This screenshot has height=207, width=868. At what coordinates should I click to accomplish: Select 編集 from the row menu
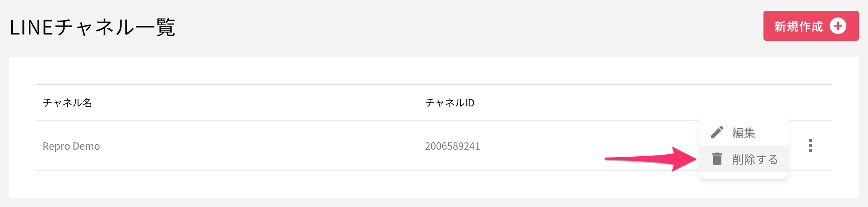coord(743,133)
